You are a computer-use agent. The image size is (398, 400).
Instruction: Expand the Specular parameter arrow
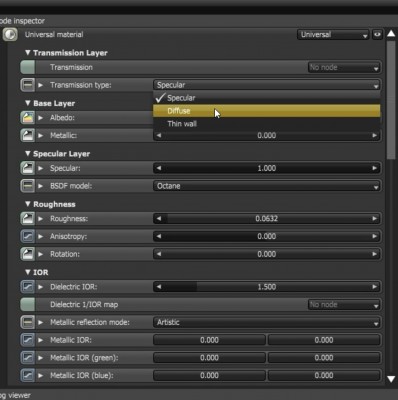pyautogui.click(x=41, y=168)
